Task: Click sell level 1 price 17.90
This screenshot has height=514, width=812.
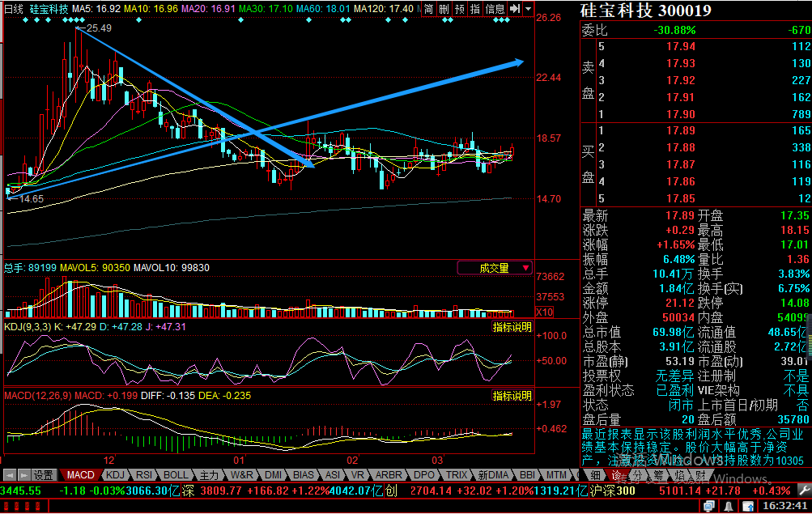Action: tap(681, 114)
